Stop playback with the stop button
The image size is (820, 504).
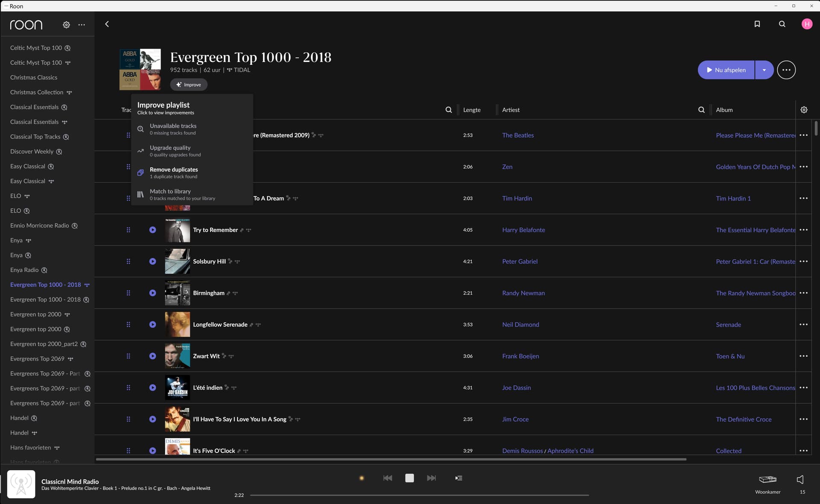pos(409,478)
